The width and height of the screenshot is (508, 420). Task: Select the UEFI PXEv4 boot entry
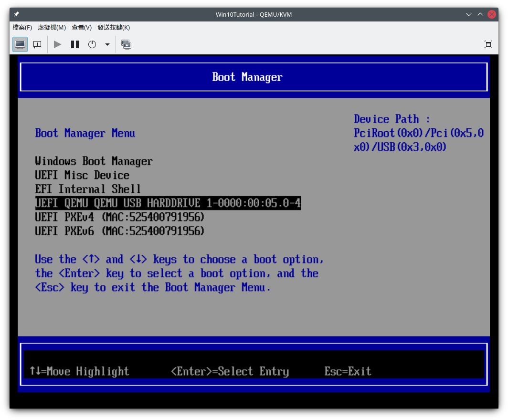[119, 217]
